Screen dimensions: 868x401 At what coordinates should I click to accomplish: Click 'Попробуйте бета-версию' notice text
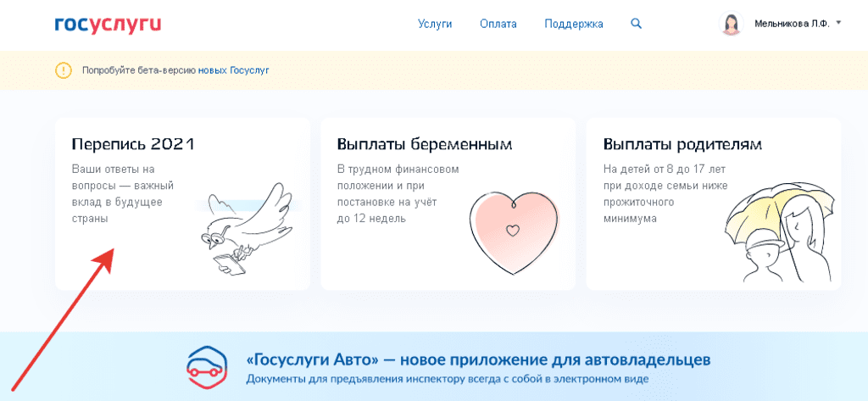pyautogui.click(x=139, y=70)
